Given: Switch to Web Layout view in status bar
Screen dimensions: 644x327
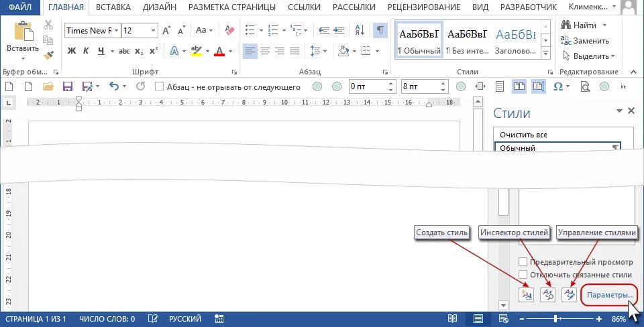Looking at the screenshot, I should point(503,318).
